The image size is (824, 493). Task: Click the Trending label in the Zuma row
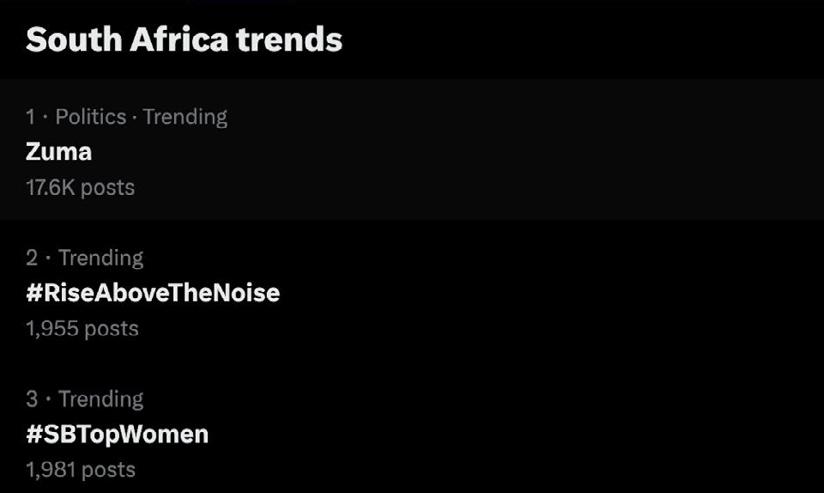click(x=185, y=117)
